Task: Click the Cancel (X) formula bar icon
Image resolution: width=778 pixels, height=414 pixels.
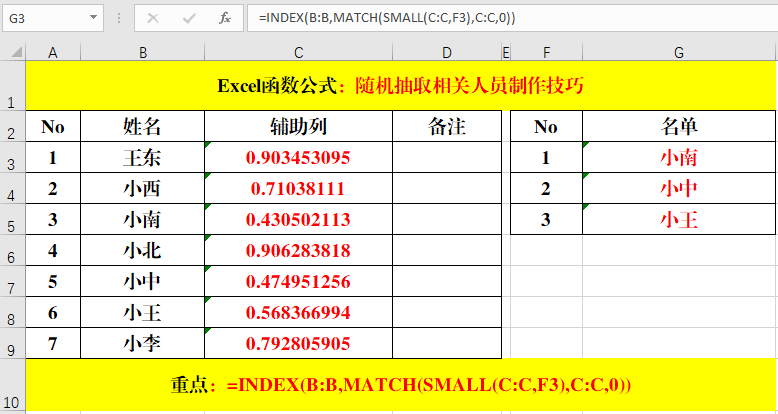Action: (153, 18)
